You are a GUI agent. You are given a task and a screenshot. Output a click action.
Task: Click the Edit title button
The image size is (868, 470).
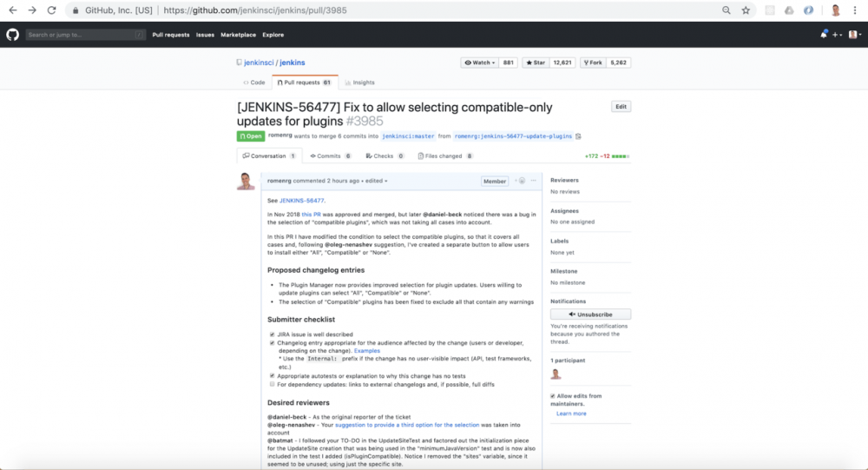click(x=621, y=106)
